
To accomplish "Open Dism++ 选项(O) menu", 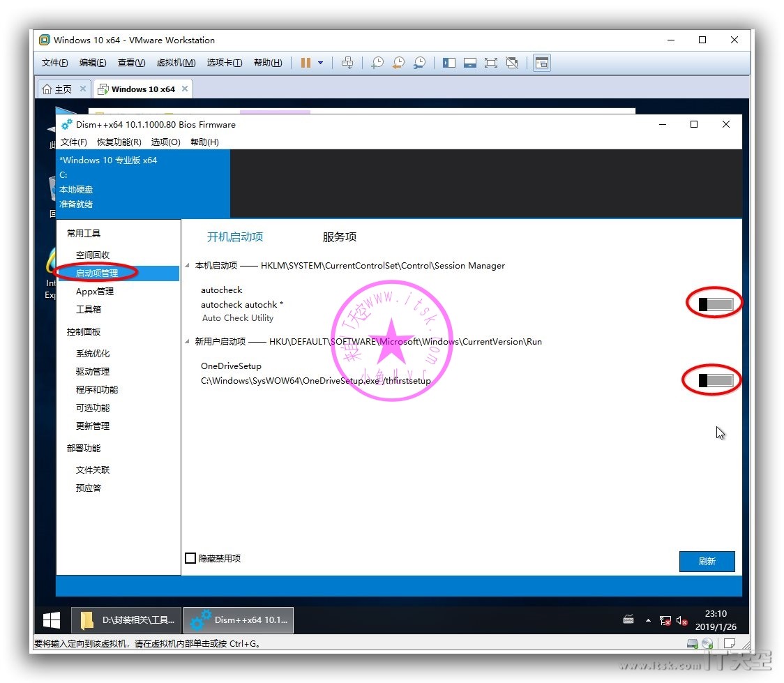I will click(165, 142).
